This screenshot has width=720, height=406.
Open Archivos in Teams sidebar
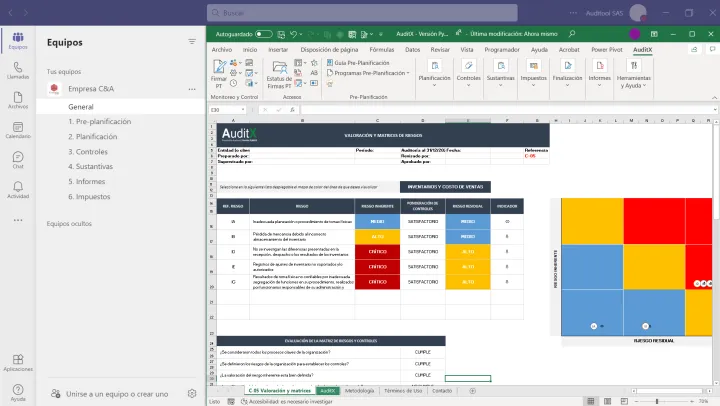[18, 100]
